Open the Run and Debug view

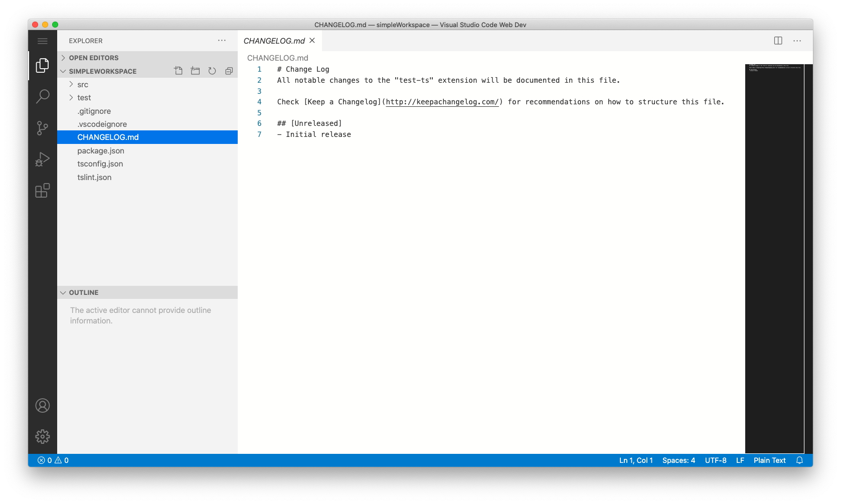pyautogui.click(x=43, y=159)
